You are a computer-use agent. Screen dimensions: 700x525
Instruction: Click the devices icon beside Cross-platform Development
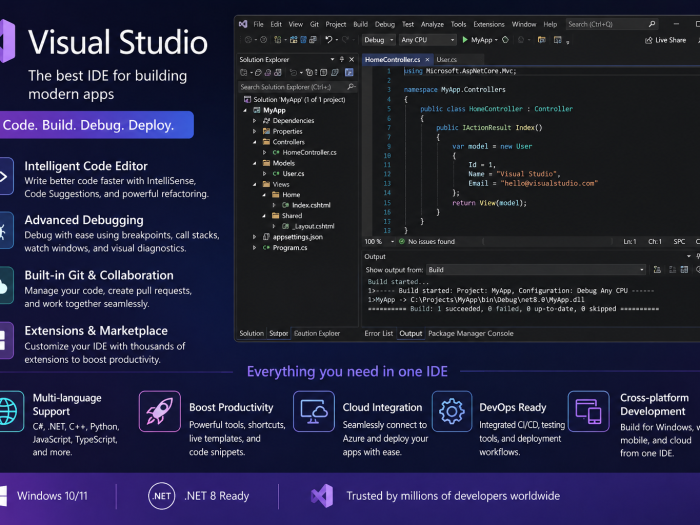(588, 411)
